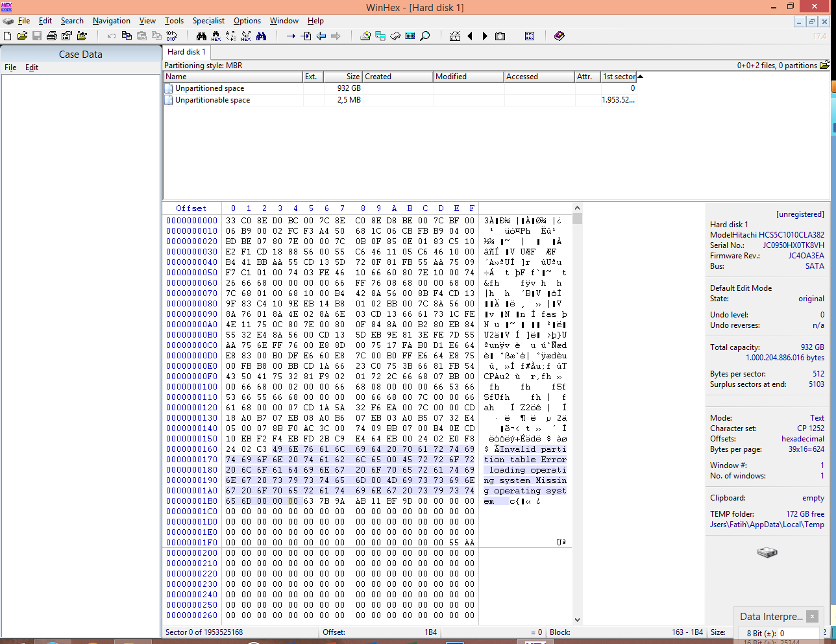Screen dimensions: 836x644
Task: Open the Navigation menu
Action: click(111, 21)
